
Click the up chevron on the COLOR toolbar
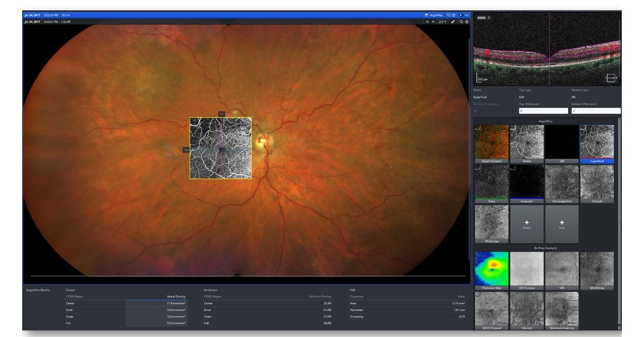pyautogui.click(x=427, y=22)
